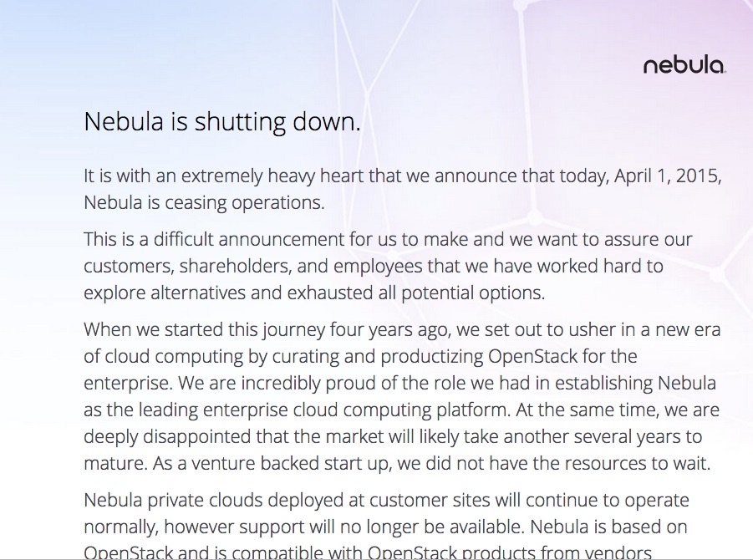753x560 pixels.
Task: Click the "April 1, 2015" date text
Action: pos(665,176)
